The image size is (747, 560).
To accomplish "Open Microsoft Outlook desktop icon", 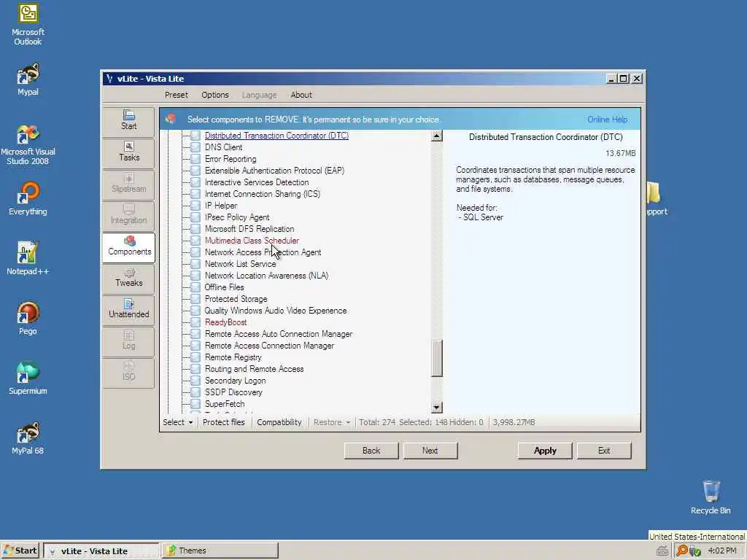I will click(x=28, y=25).
